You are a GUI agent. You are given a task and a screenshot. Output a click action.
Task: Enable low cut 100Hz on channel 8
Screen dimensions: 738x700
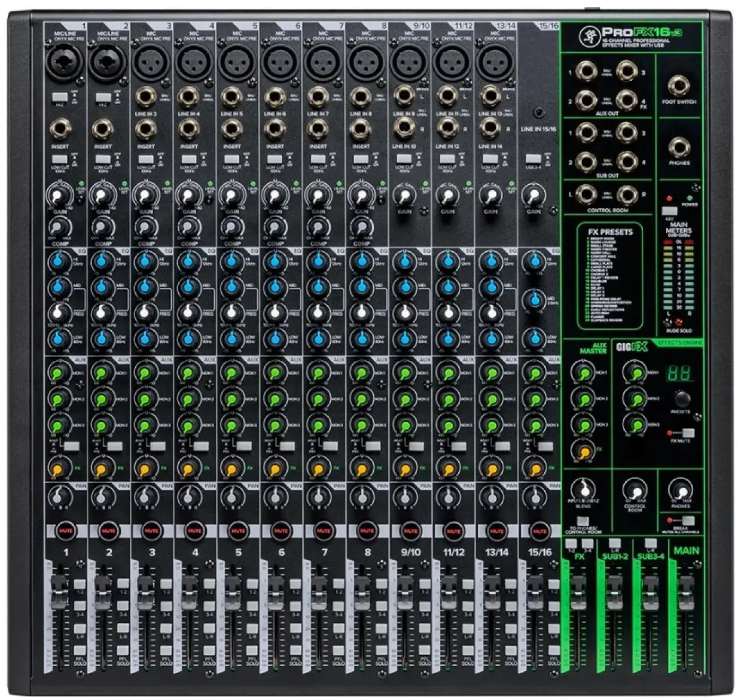361,159
